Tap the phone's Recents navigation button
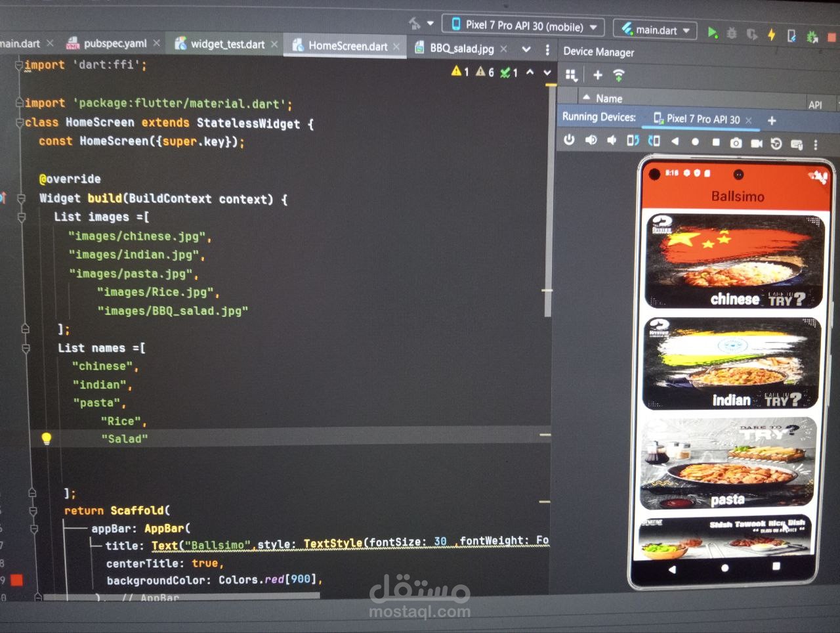The image size is (840, 633). point(776,566)
